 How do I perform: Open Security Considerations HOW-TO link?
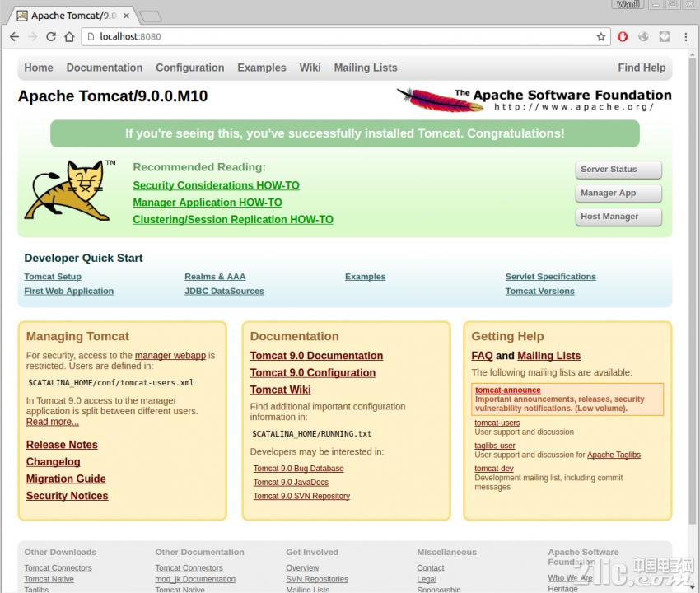click(216, 185)
